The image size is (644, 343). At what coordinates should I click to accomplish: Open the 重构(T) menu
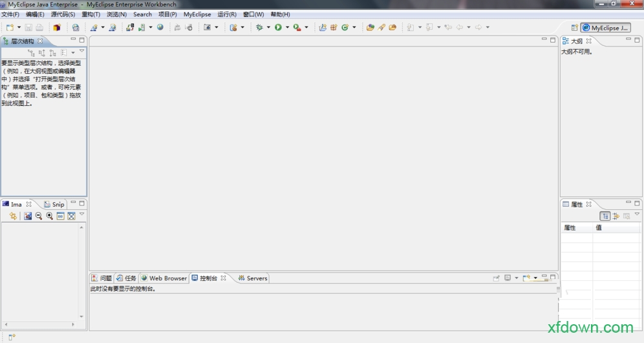click(91, 14)
